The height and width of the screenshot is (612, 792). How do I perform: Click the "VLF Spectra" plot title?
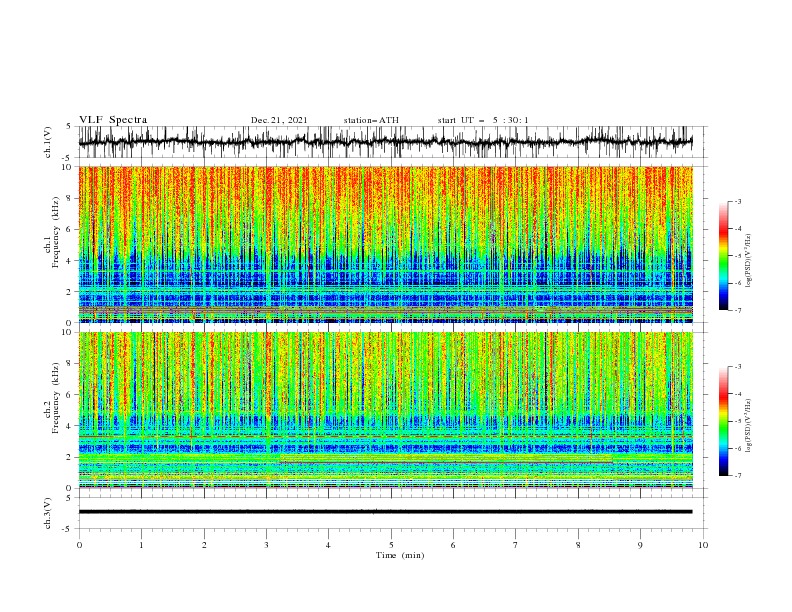113,120
